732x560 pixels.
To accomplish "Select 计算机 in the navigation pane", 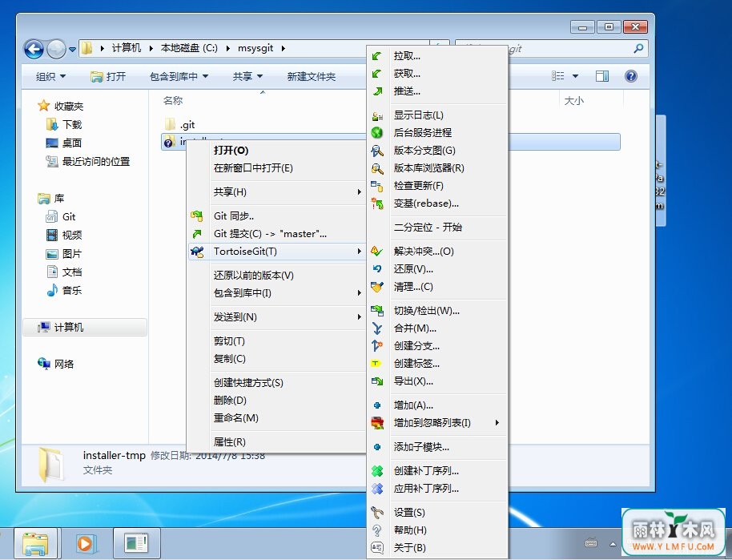I will pos(85,328).
